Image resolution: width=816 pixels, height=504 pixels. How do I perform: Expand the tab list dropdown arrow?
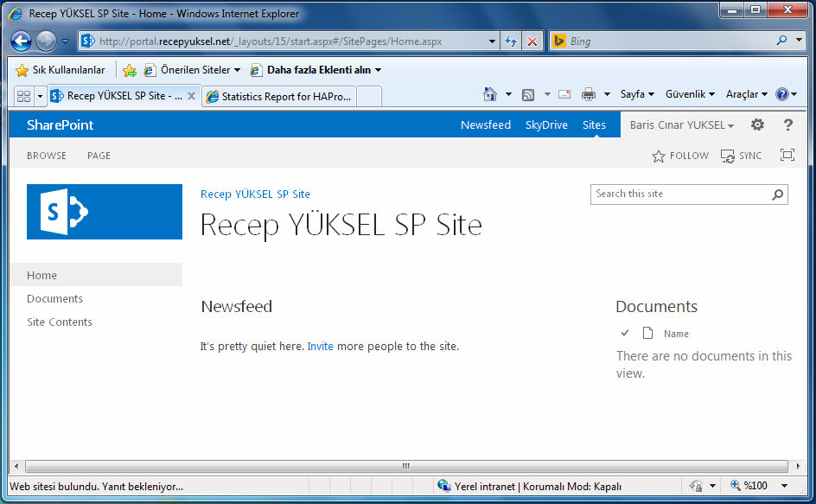40,96
